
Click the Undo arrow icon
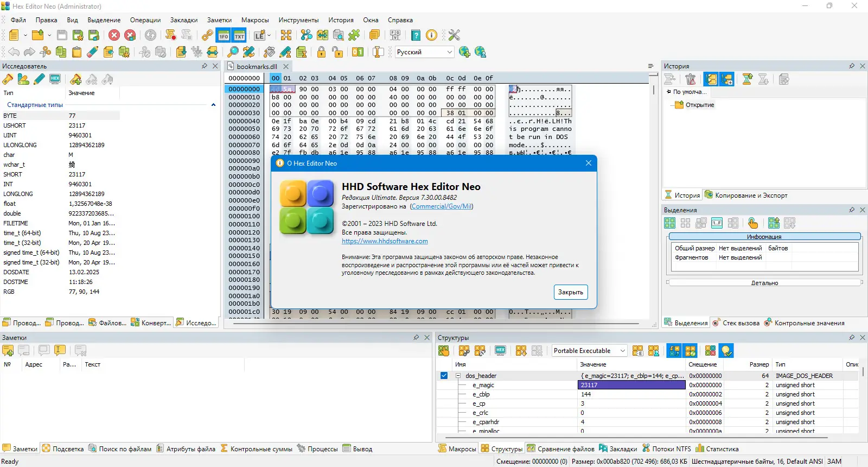(14, 52)
